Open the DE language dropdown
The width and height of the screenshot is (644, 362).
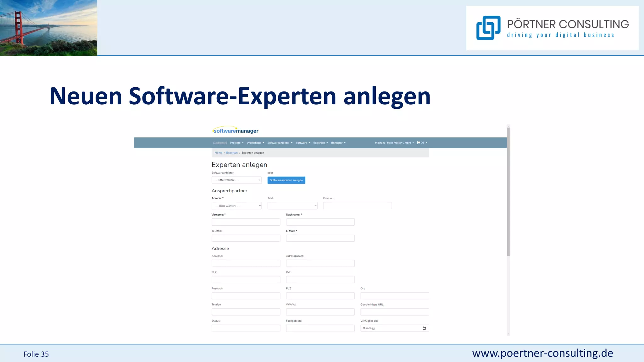click(x=422, y=143)
